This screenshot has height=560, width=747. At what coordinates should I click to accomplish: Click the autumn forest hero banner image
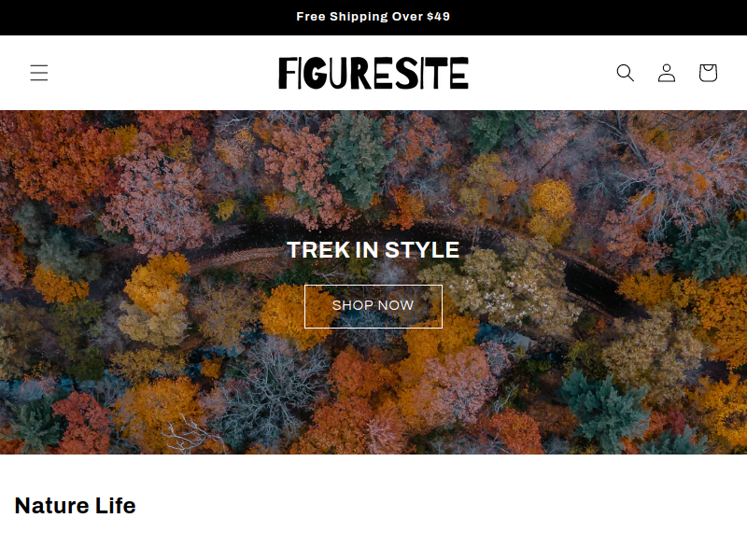373,282
